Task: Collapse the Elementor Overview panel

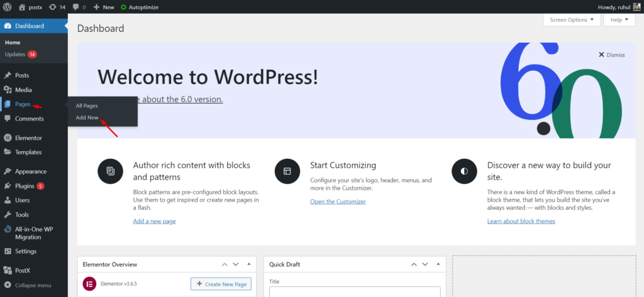Action: coord(249,264)
